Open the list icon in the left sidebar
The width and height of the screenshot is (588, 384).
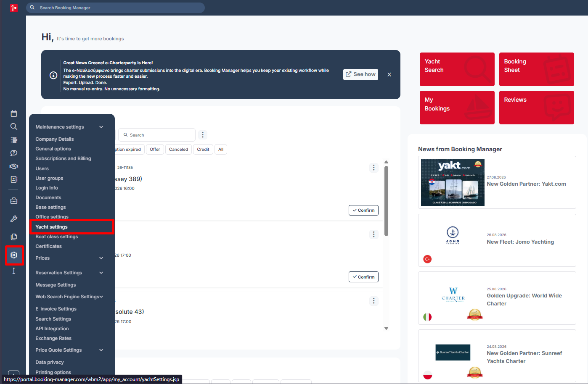tap(14, 140)
